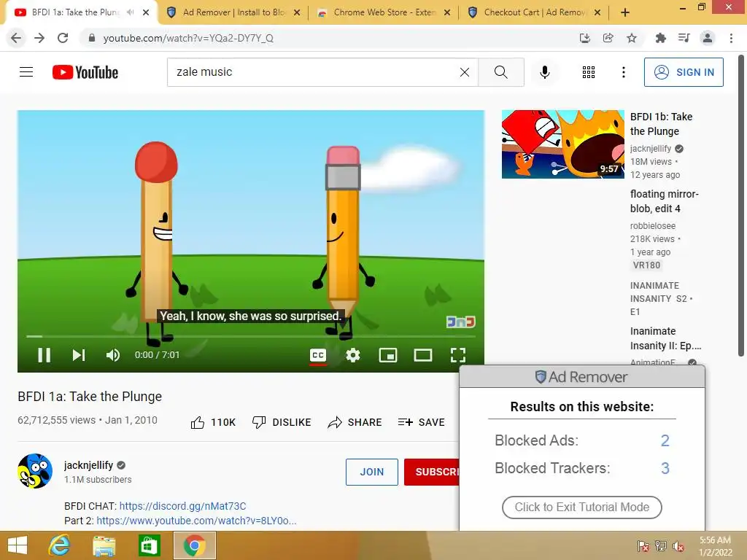Start voice search with the microphone icon
The width and height of the screenshot is (747, 560).
pyautogui.click(x=545, y=72)
